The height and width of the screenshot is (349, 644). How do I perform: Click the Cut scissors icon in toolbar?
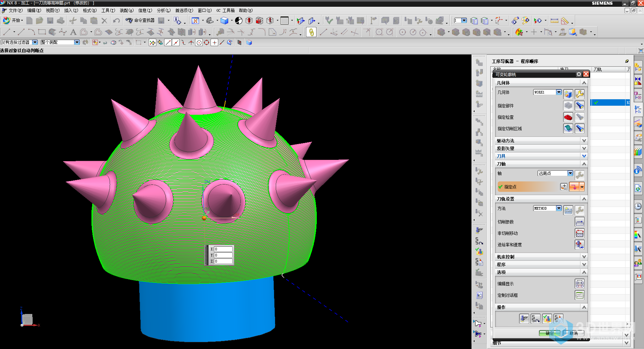click(x=73, y=21)
